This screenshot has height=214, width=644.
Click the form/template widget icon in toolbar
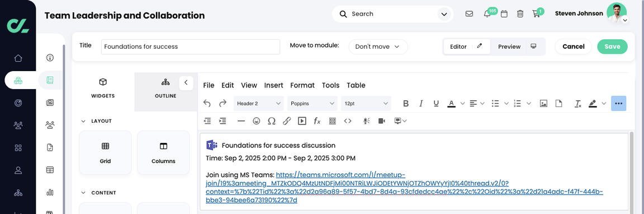click(332, 121)
